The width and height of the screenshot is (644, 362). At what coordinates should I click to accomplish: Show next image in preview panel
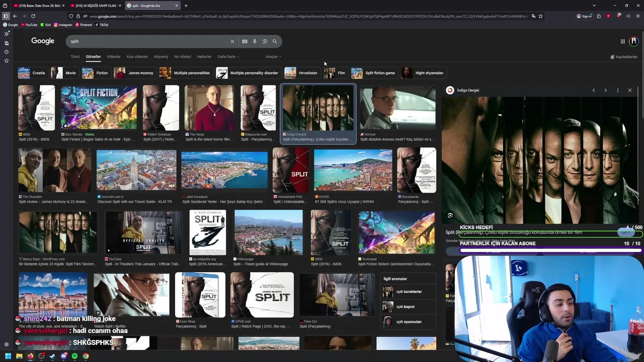pos(605,90)
